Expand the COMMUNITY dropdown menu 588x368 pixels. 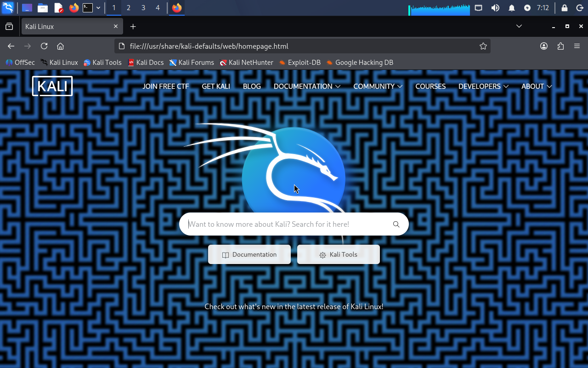click(378, 86)
